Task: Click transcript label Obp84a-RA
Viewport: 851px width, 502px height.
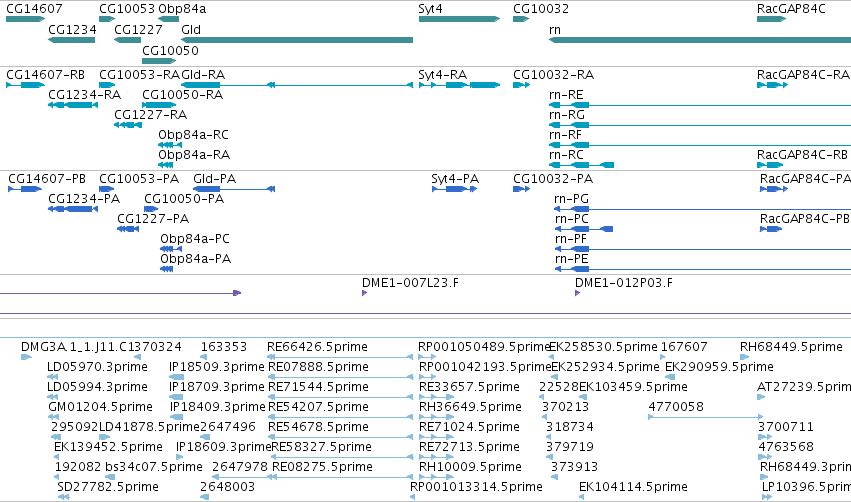Action: (x=194, y=155)
